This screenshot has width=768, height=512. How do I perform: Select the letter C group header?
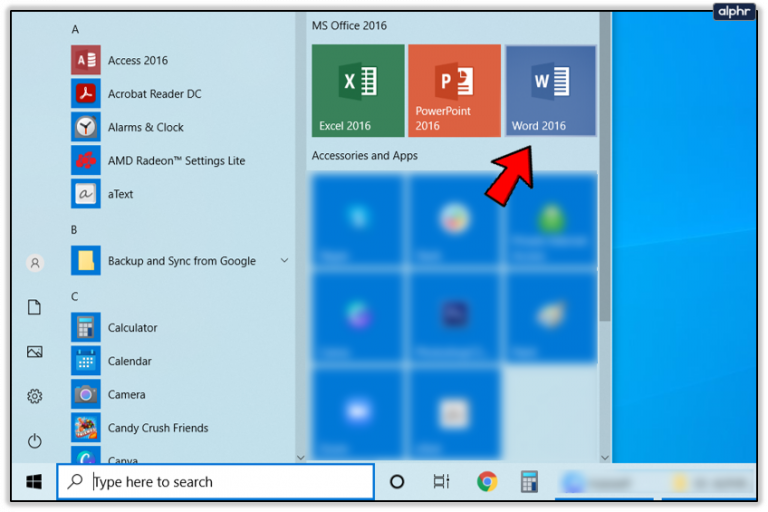click(x=74, y=296)
